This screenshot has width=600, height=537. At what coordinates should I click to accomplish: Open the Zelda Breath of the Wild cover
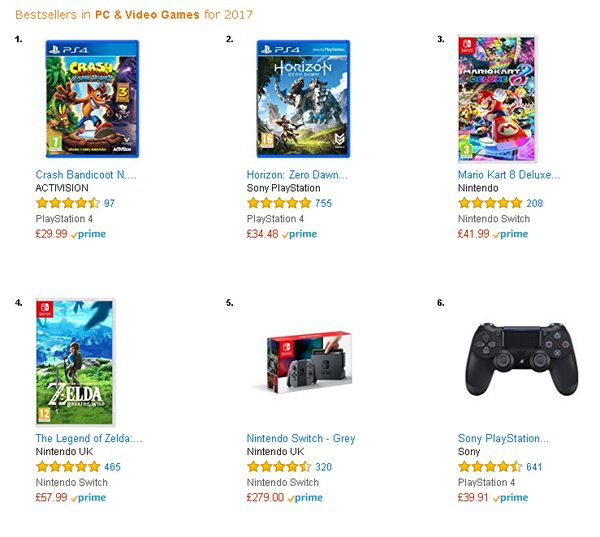click(75, 362)
